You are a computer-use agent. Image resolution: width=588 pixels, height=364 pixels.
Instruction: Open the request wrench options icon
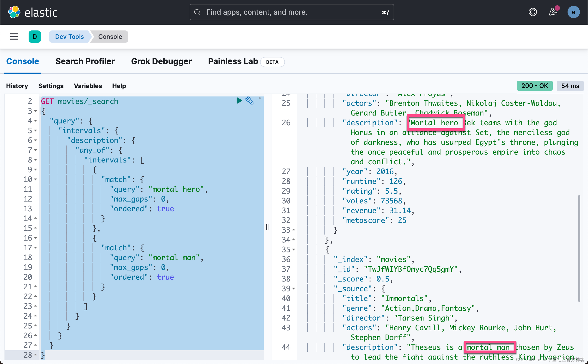[x=249, y=101]
